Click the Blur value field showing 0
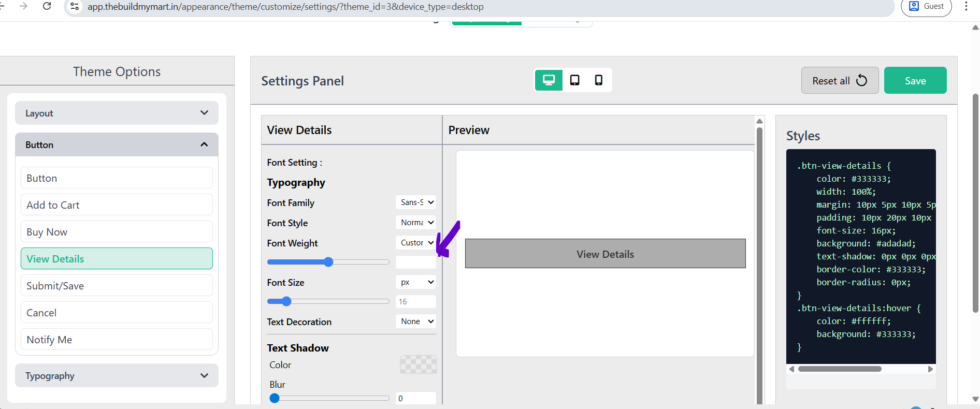This screenshot has height=409, width=980. (416, 398)
